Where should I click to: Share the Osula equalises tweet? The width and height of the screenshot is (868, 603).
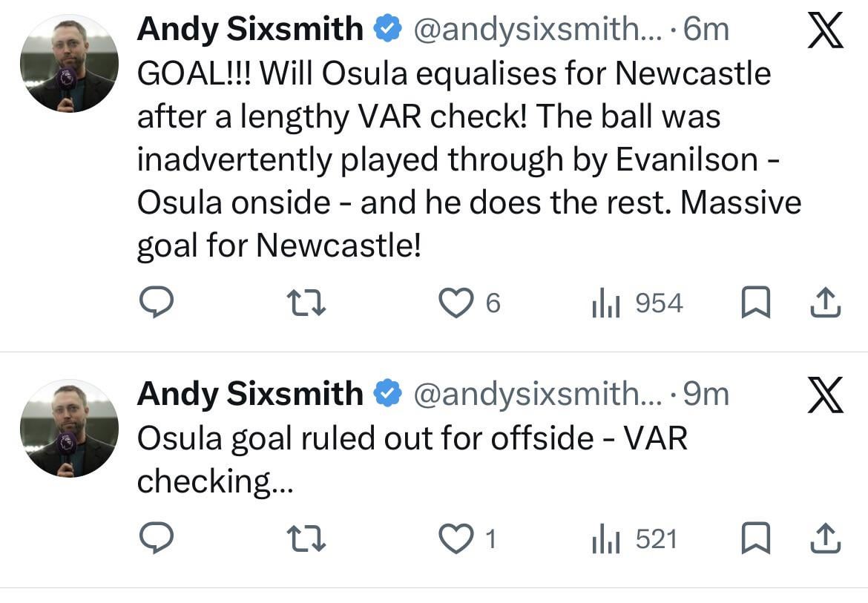(x=826, y=303)
